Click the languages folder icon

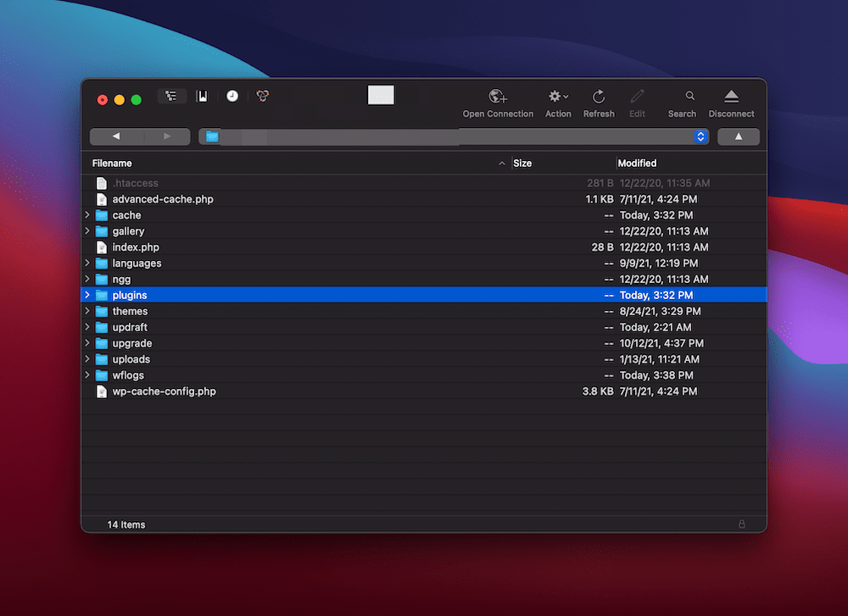[x=101, y=264]
